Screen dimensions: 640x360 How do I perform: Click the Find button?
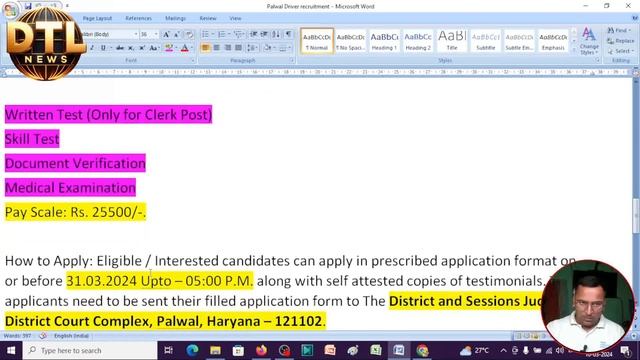click(x=619, y=31)
